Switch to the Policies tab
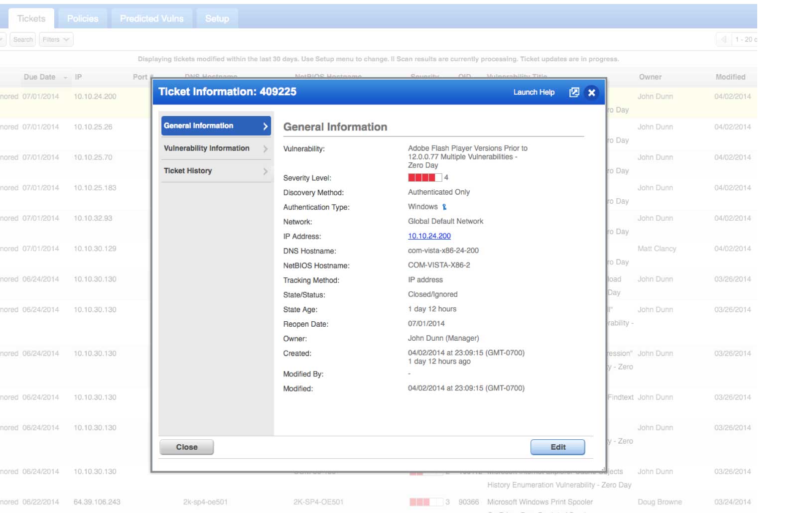Image resolution: width=812 pixels, height=513 pixels. (82, 18)
